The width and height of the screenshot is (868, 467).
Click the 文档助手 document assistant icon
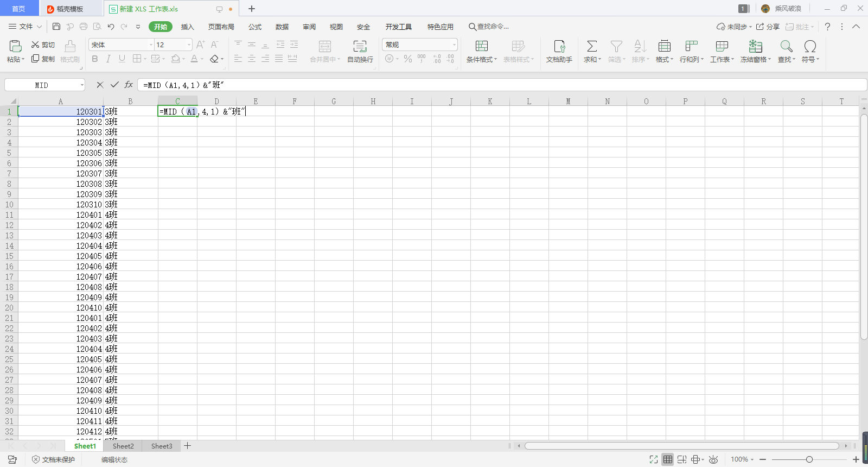click(x=559, y=46)
